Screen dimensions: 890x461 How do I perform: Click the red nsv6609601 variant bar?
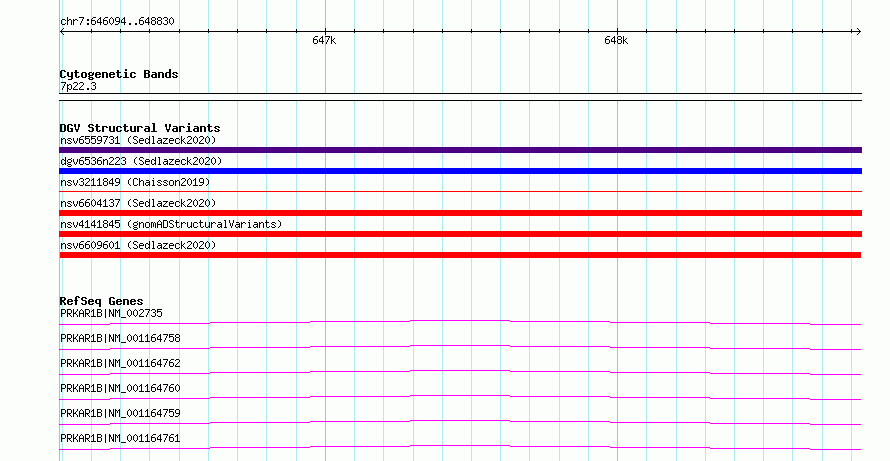(x=460, y=255)
